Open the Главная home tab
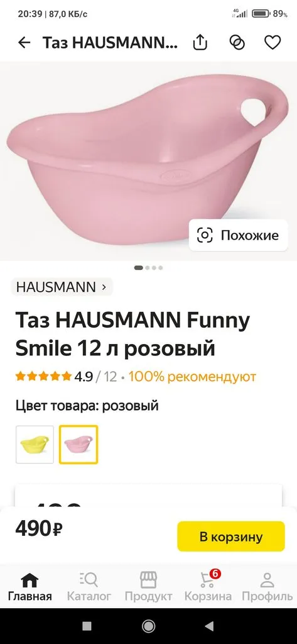 [30, 587]
